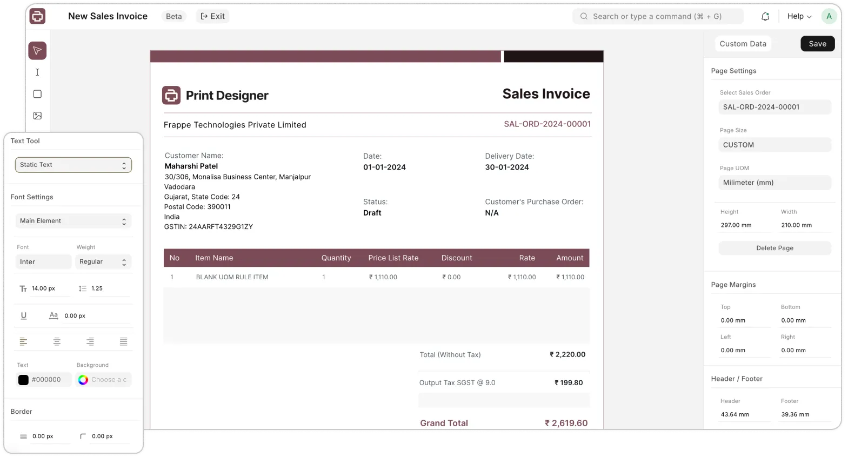Select the image insert tool

pyautogui.click(x=37, y=116)
